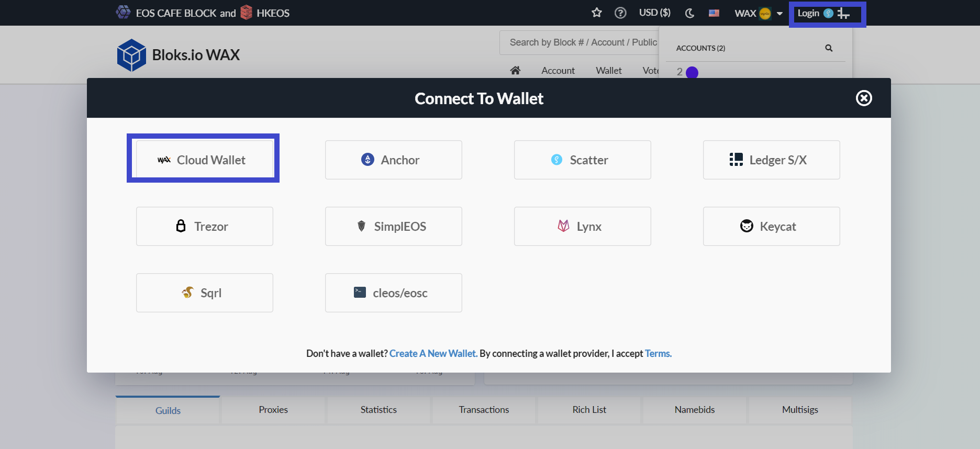Image resolution: width=980 pixels, height=449 pixels.
Task: Go to home via house icon
Action: coord(515,70)
